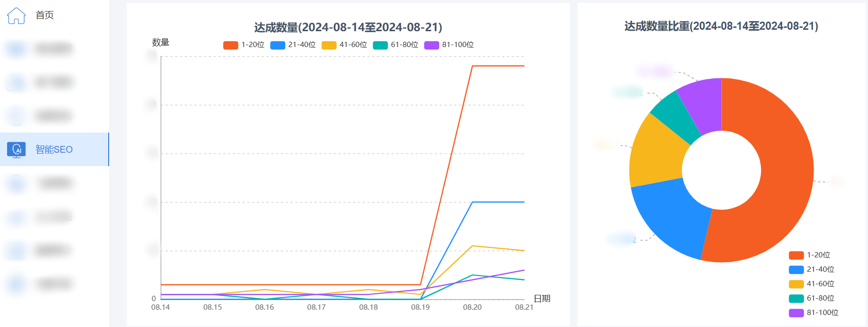This screenshot has height=327, width=868.
Task: Click the 08.20 date axis label
Action: click(x=472, y=307)
